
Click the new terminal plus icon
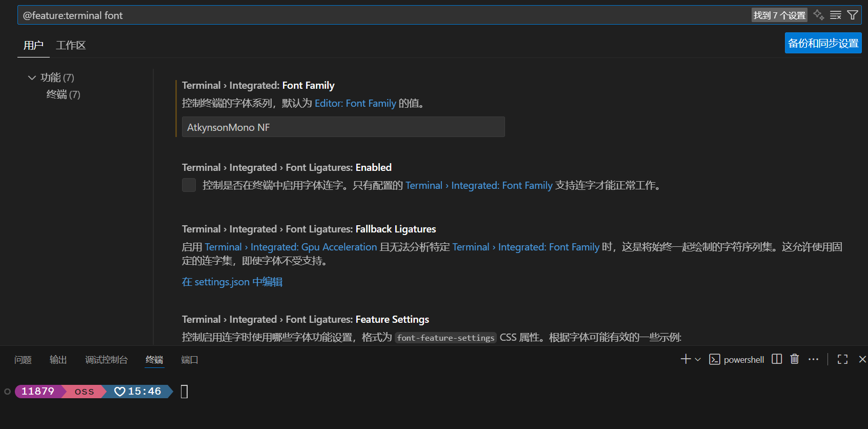(x=685, y=359)
